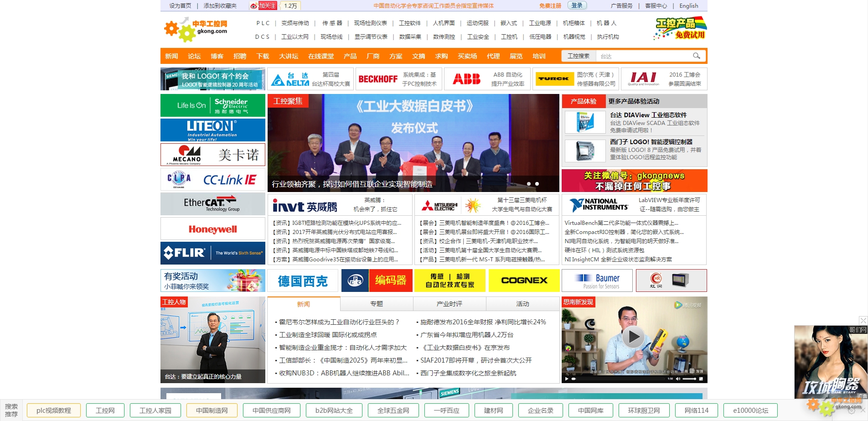Open the 德国西克 banner
Screen dimensions: 868x421
[303, 281]
